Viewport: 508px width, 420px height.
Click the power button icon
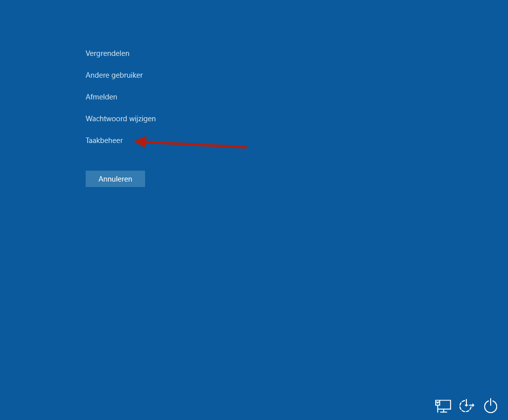click(x=490, y=406)
